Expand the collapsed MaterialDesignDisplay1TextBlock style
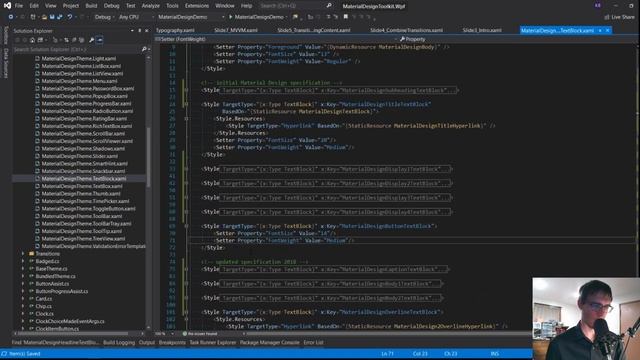This screenshot has width=640, height=360. 187,169
